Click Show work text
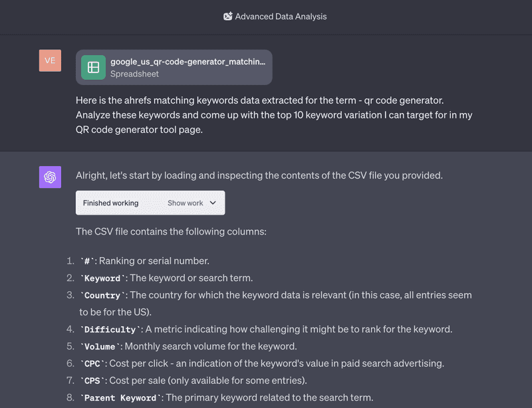 pyautogui.click(x=186, y=203)
